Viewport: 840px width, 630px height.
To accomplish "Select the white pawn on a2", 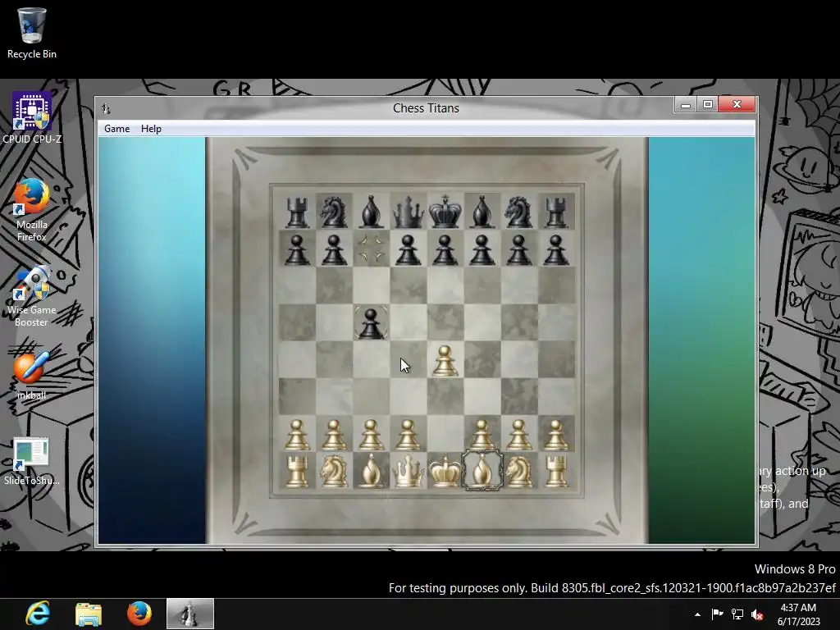I will click(297, 435).
